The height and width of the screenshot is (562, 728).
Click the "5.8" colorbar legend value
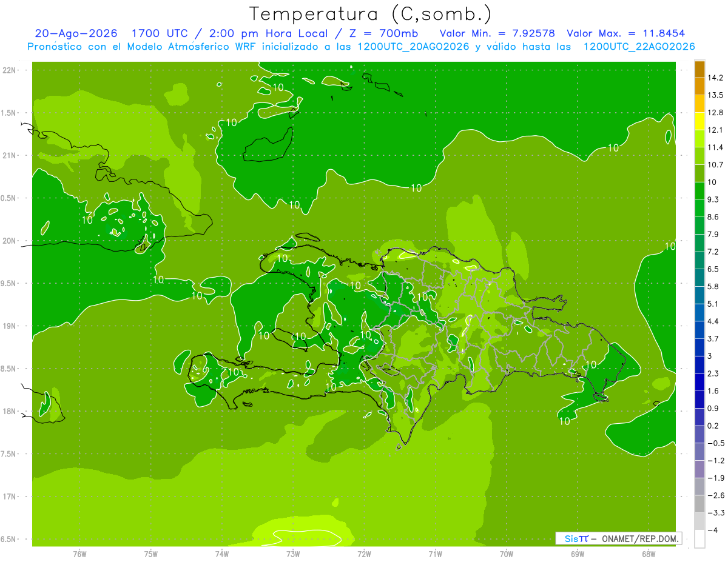click(x=713, y=287)
